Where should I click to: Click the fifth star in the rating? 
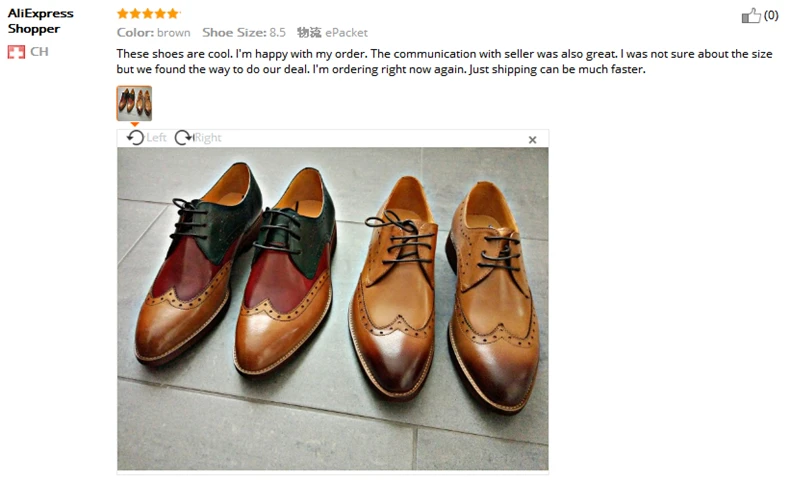tap(174, 14)
